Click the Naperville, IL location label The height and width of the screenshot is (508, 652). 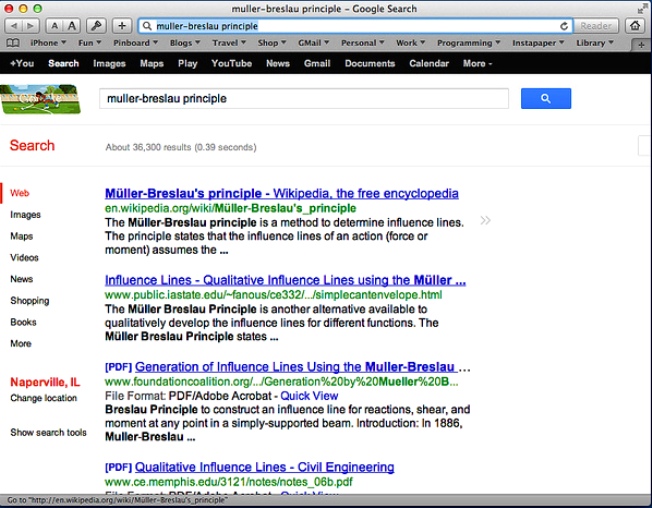pyautogui.click(x=45, y=382)
